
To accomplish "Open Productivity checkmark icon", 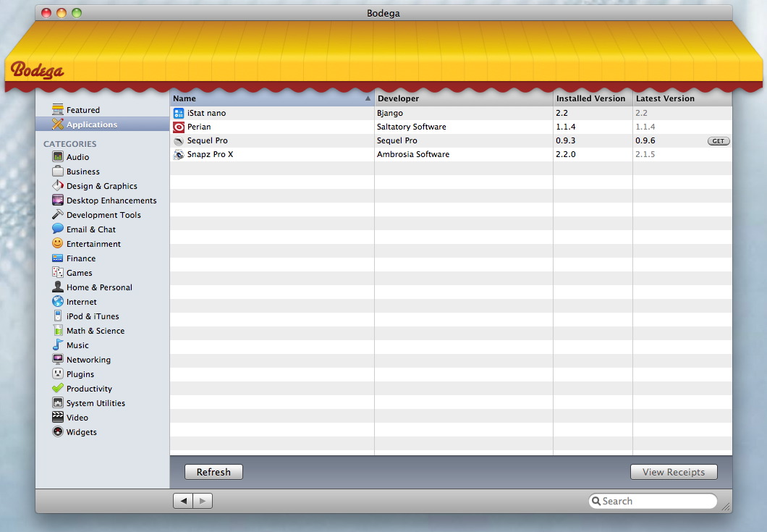I will [x=58, y=388].
